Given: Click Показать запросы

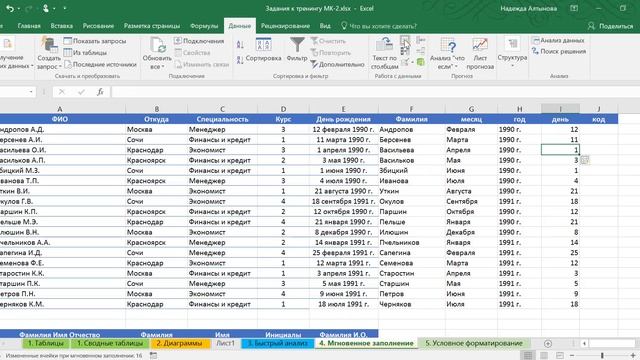Looking at the screenshot, I should pyautogui.click(x=95, y=41).
